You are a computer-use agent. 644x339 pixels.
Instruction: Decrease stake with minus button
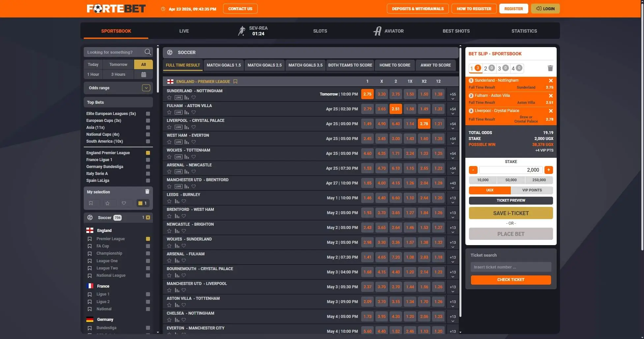[473, 170]
